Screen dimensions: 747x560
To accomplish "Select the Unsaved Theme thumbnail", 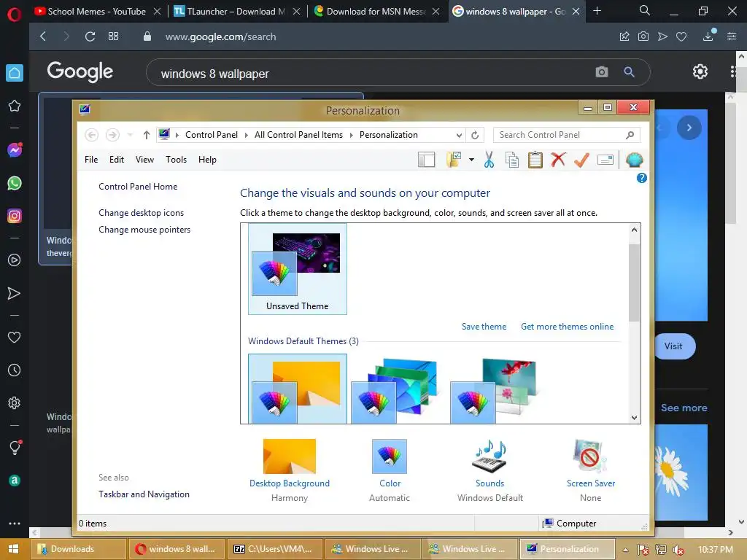I will (298, 269).
